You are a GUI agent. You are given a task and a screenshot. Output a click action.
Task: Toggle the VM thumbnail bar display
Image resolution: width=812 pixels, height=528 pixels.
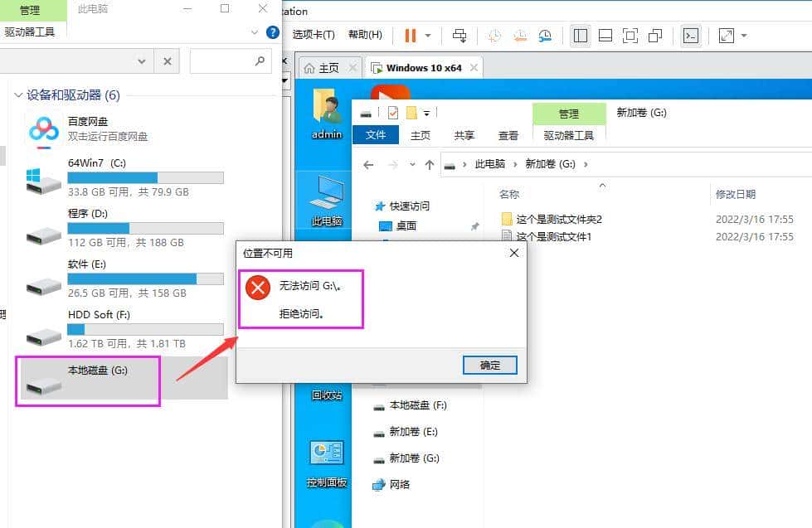click(x=606, y=35)
